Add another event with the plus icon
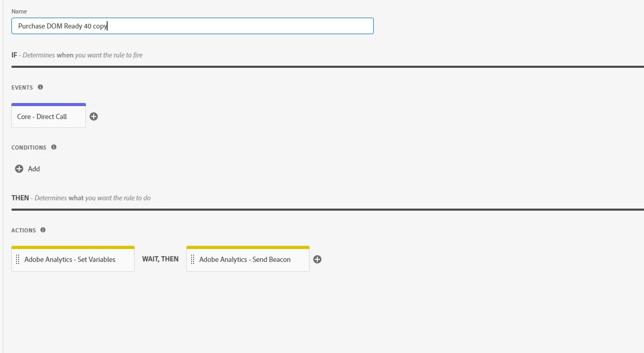Image resolution: width=644 pixels, height=353 pixels. [94, 116]
